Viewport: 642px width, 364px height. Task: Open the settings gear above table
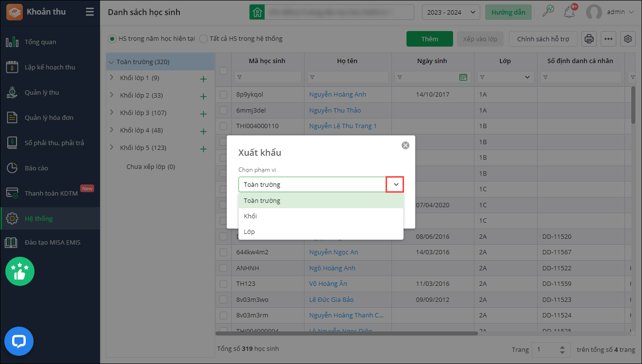[x=628, y=39]
